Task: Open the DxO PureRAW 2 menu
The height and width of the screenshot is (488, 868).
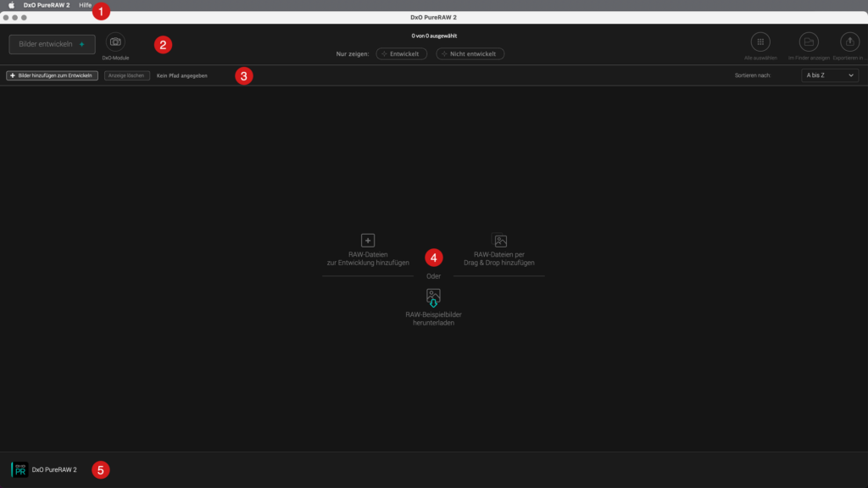Action: pos(47,5)
